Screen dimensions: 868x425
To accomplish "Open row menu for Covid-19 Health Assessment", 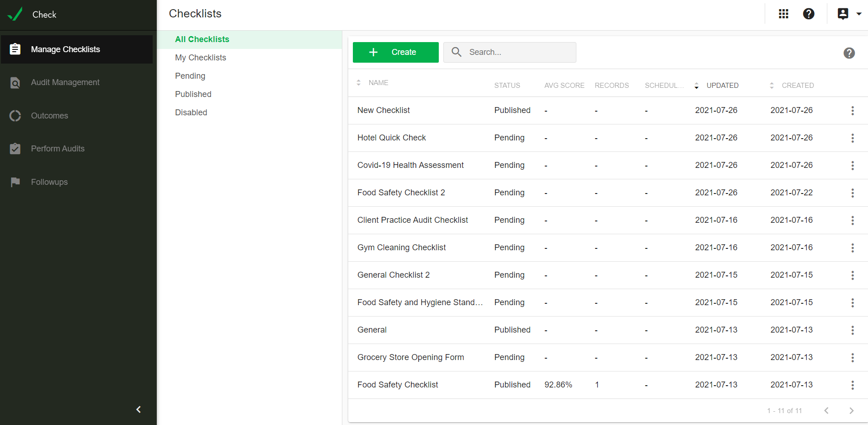I will (x=852, y=166).
